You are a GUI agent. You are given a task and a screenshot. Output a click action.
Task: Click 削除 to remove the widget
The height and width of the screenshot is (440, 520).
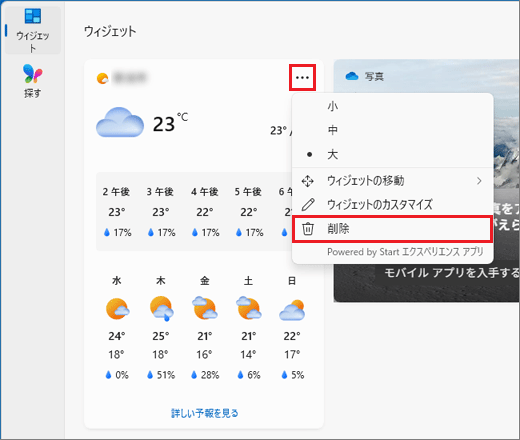(x=392, y=229)
